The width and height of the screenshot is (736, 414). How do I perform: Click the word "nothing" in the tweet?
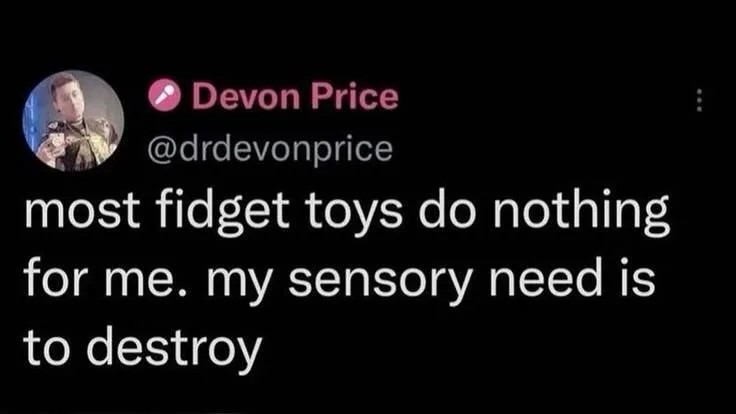pyautogui.click(x=581, y=213)
